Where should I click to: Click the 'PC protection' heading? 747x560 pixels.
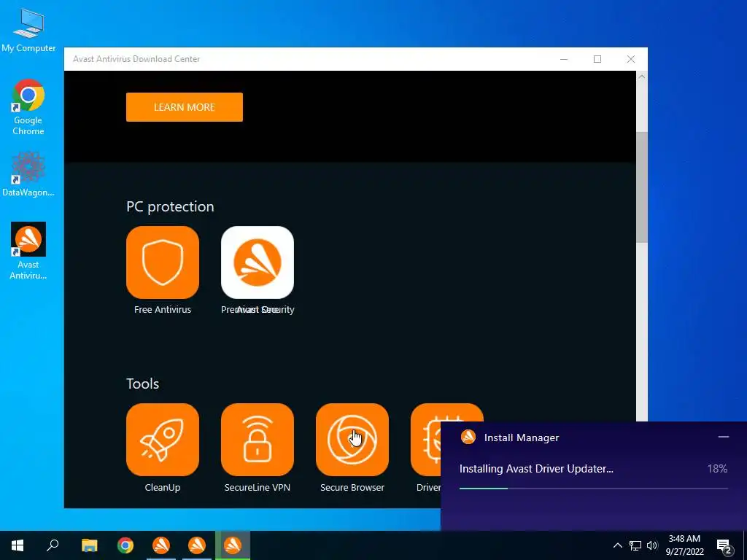[x=170, y=206]
